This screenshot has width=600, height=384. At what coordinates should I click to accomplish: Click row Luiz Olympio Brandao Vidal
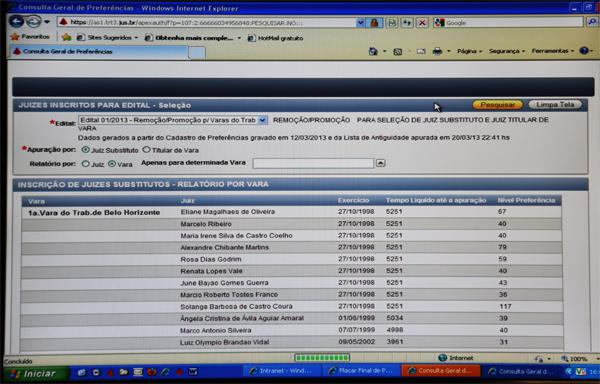[x=292, y=342]
